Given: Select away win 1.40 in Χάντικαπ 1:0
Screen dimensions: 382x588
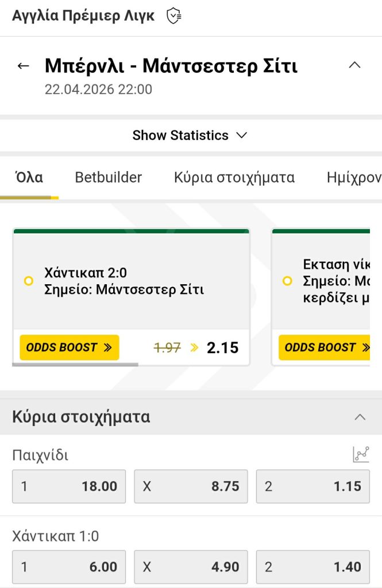Looking at the screenshot, I should [313, 567].
